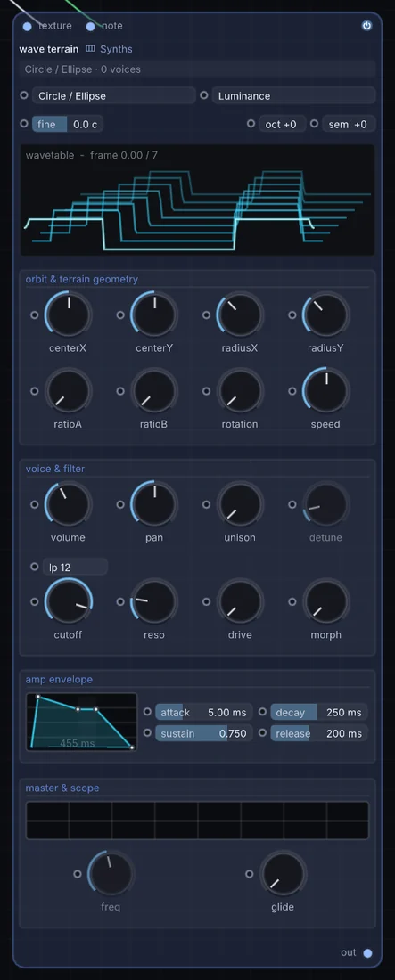
Task: Click the modulation port beside Luminance
Action: click(204, 95)
